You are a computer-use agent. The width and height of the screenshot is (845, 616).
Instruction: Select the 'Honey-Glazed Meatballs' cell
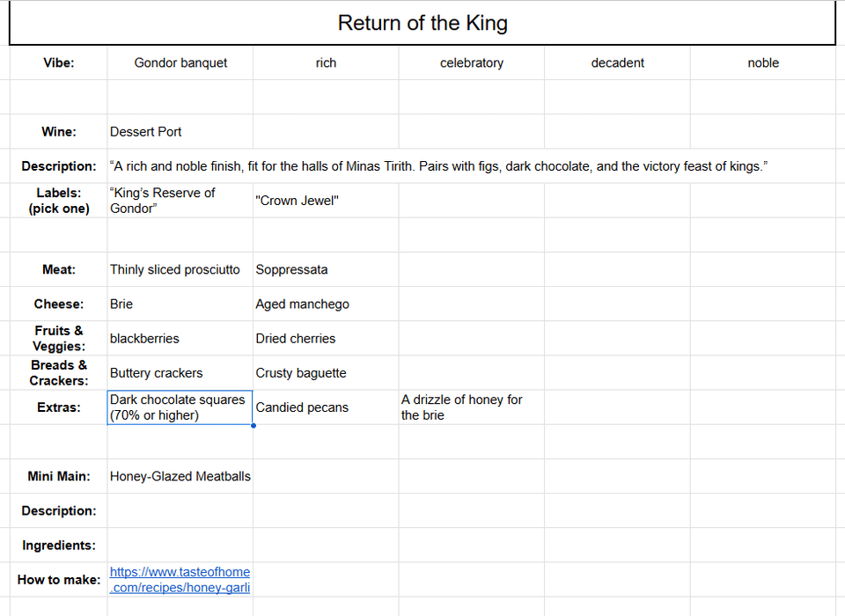[180, 477]
